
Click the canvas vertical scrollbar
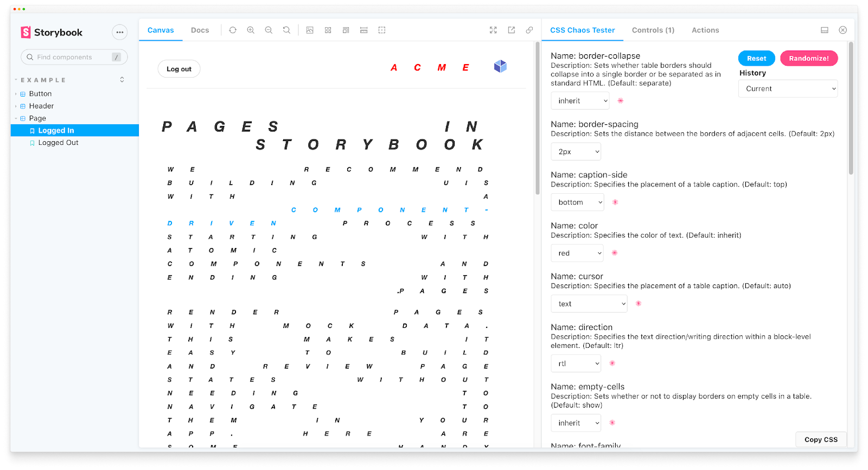[x=538, y=118]
